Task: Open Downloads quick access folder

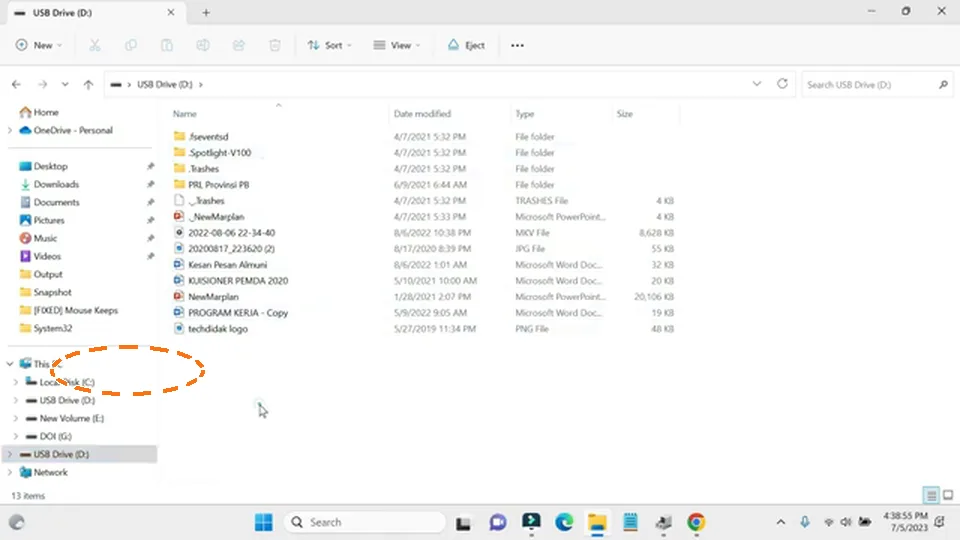Action: (49, 184)
